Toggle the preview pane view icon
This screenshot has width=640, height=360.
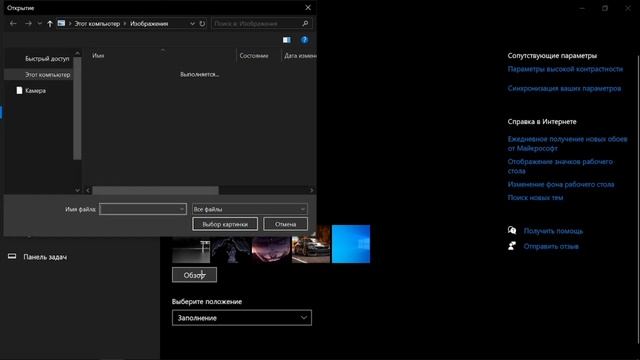(x=287, y=40)
